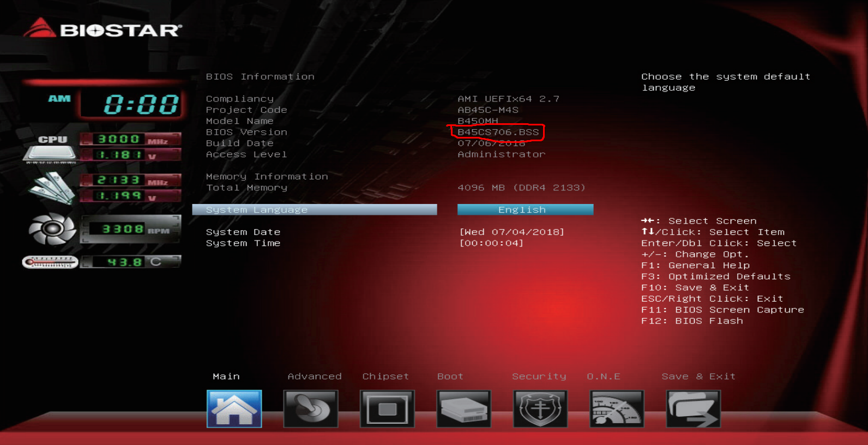The image size is (868, 445).
Task: Click the F3: Optimized Defaults hint
Action: [x=716, y=276]
